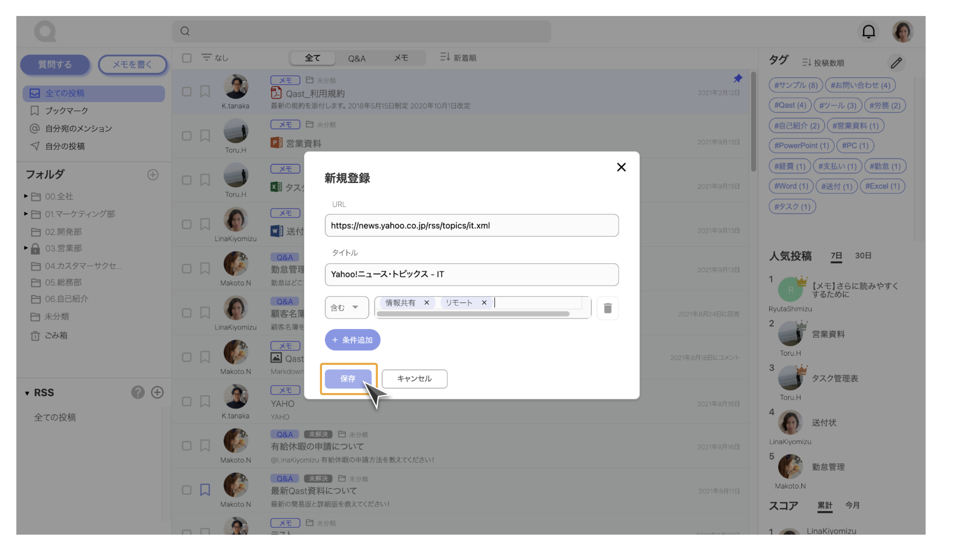Check the 最新Qast資料について checkbox
Viewport: 980px width, 551px height.
tap(186, 490)
